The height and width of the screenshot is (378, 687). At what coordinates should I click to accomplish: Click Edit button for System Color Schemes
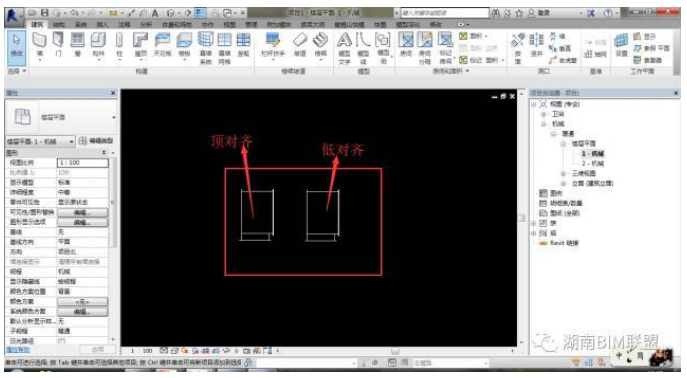coord(82,311)
